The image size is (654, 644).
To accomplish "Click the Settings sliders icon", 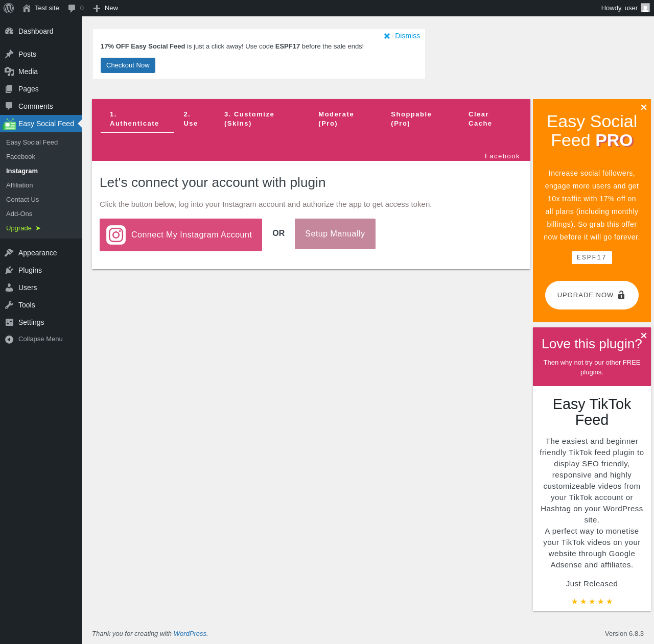I will 9,322.
